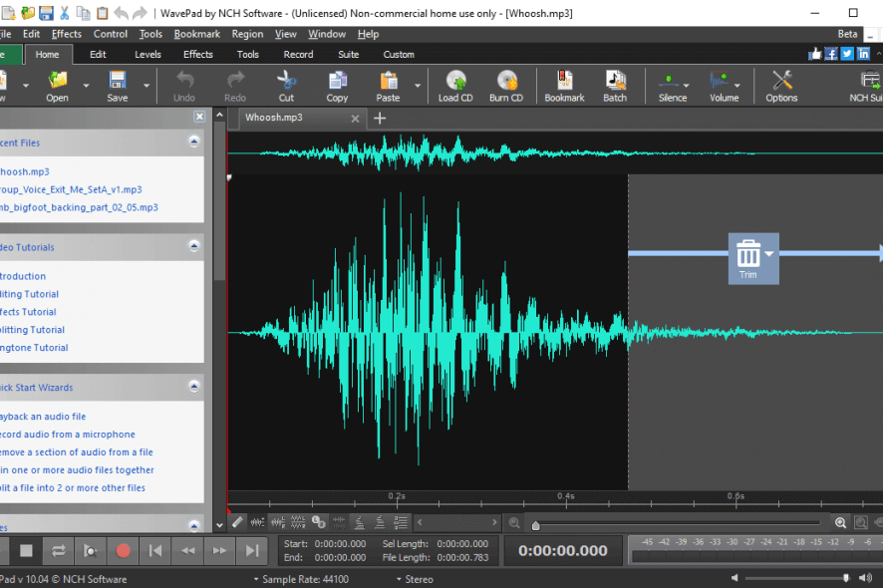Open the Control menu

111,34
